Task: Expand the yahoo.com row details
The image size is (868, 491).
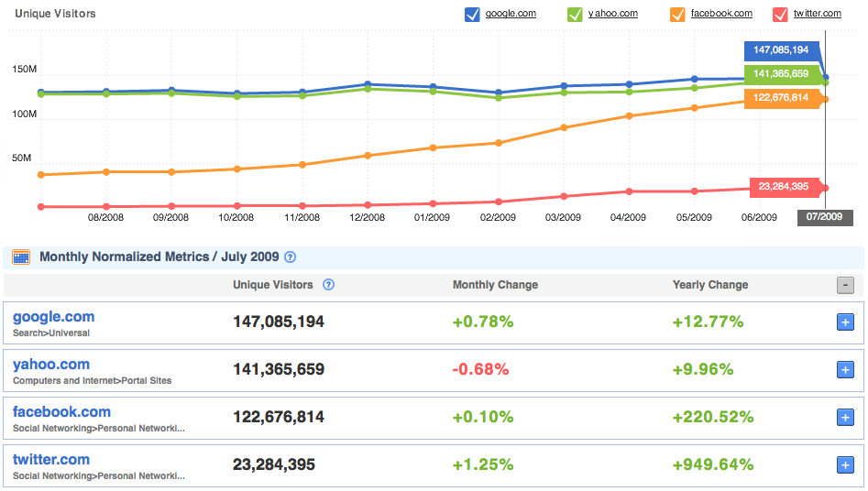Action: [845, 370]
